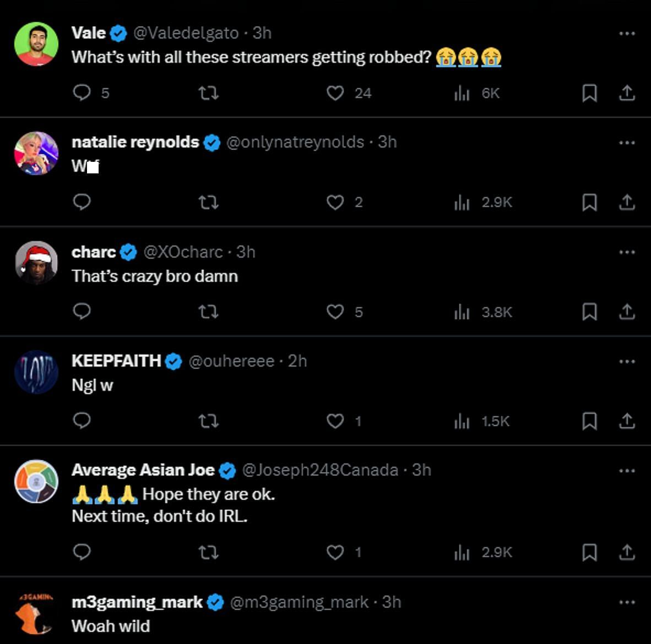The image size is (651, 644).
Task: Repost natalie reynolds' tweet
Action: [208, 203]
